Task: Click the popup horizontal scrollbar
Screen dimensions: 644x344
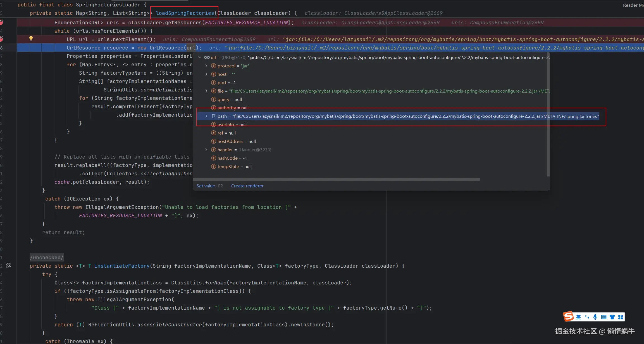Action: point(337,179)
